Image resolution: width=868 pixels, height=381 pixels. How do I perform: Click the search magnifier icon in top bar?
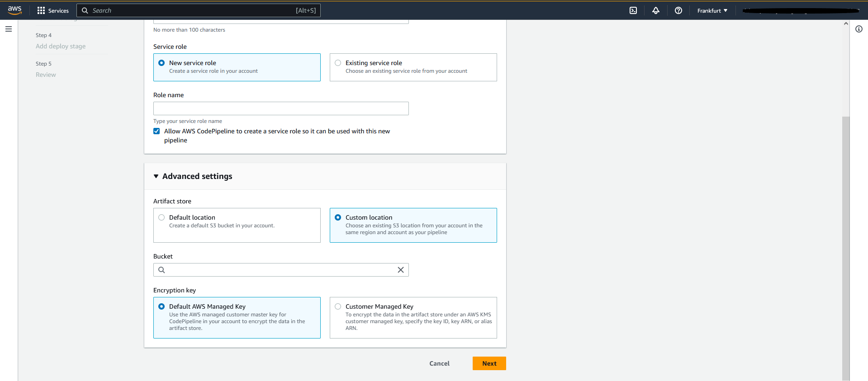tap(85, 10)
